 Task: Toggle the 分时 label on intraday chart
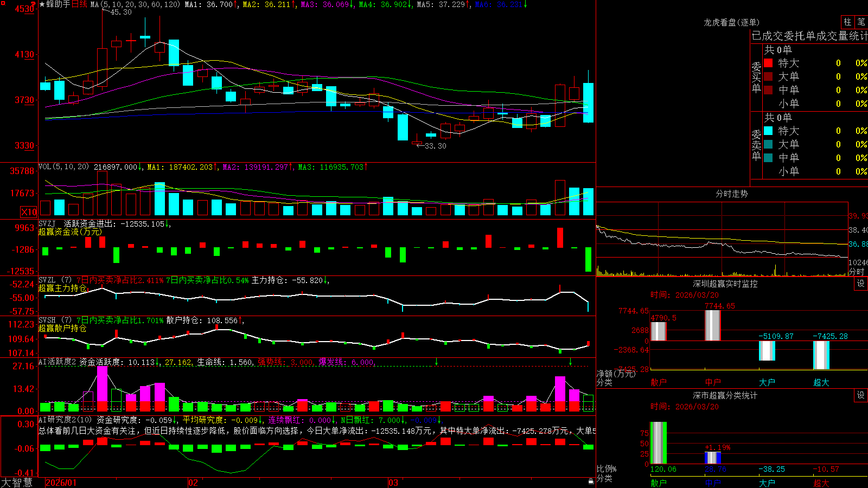[x=857, y=272]
